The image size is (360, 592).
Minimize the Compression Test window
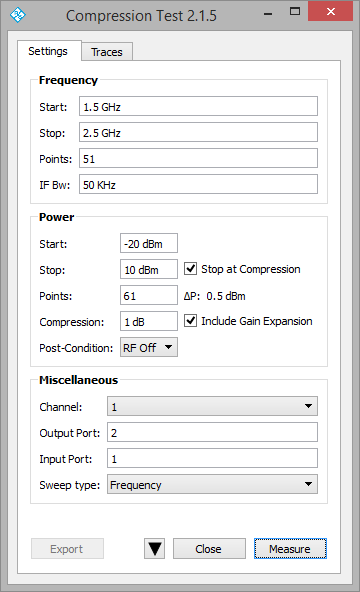[x=268, y=14]
